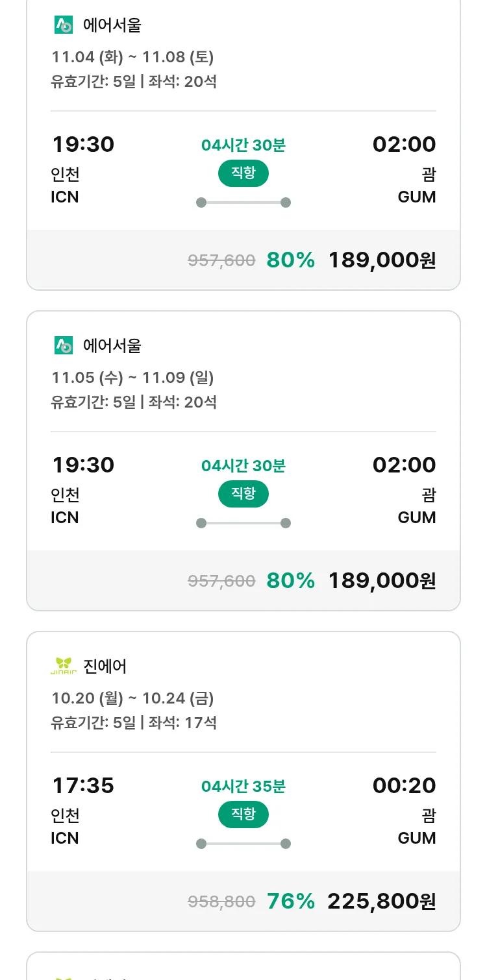Select the 225,800원 Jin Air price
Screen dimensions: 487x980
381,901
